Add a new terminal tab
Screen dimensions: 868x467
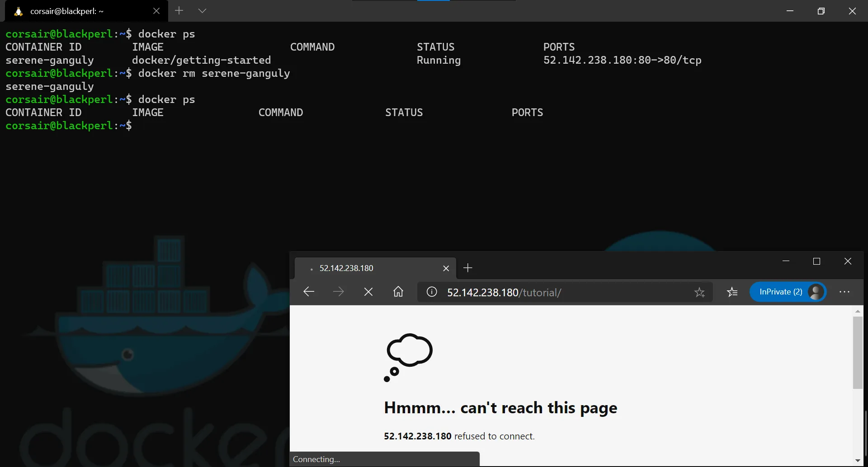tap(179, 11)
